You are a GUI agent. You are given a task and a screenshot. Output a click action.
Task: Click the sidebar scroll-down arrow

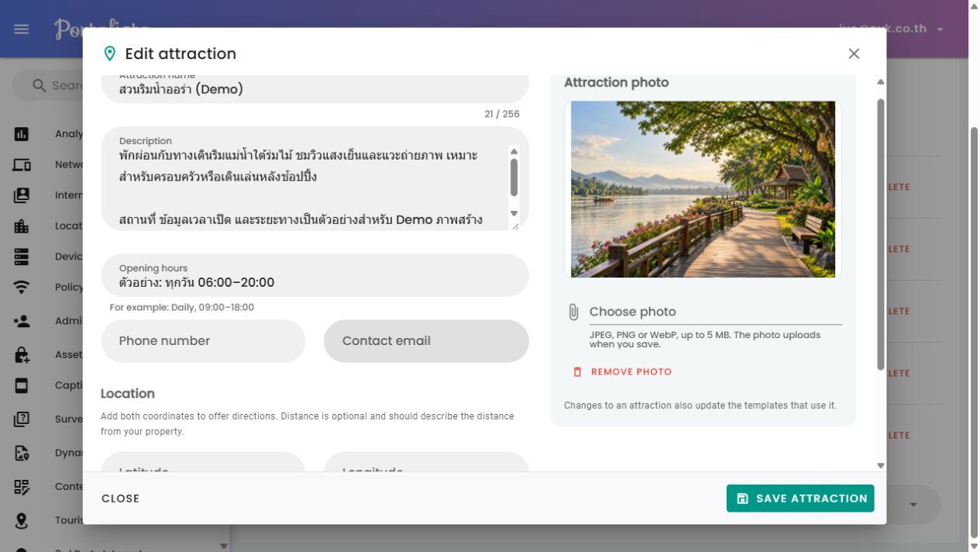pyautogui.click(x=224, y=546)
